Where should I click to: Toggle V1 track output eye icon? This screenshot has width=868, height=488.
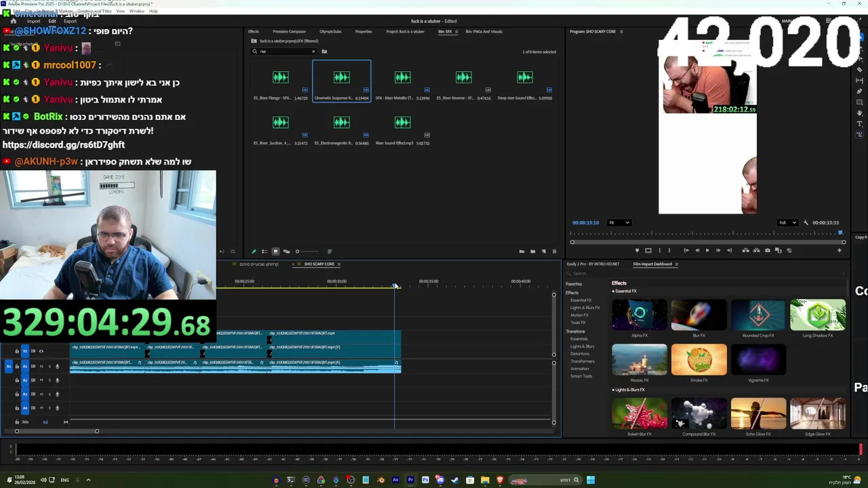(41, 351)
